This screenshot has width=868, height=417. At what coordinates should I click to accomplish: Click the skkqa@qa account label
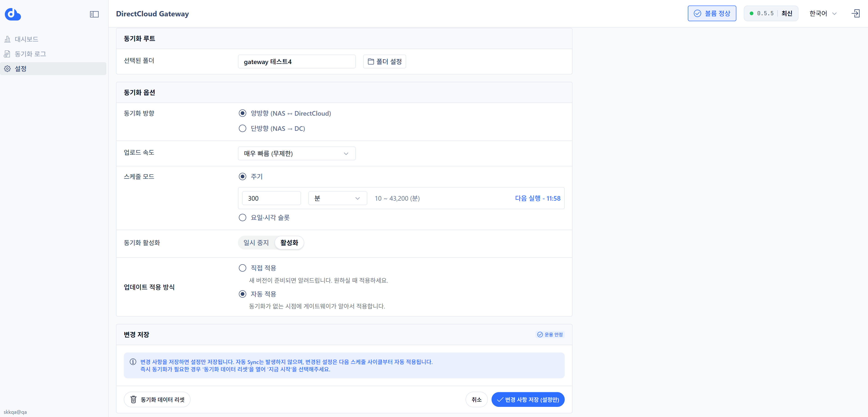pos(15,412)
